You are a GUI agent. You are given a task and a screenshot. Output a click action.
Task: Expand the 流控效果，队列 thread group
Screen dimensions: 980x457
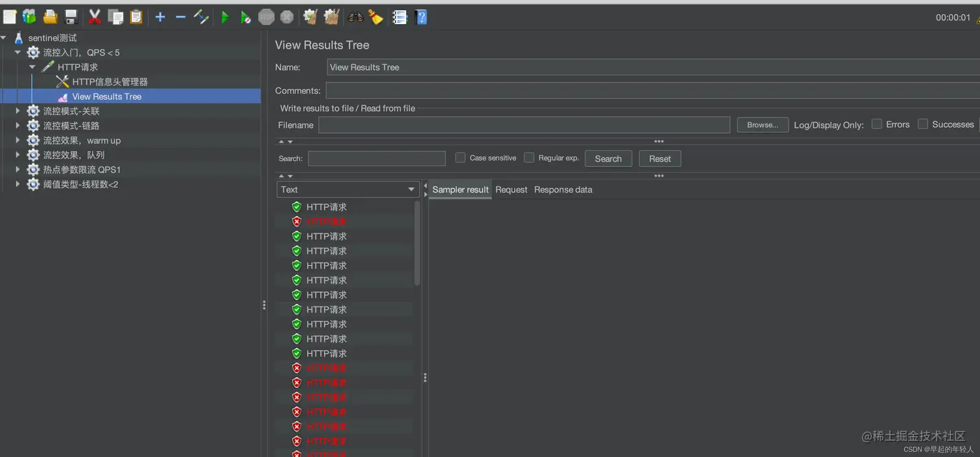pos(18,155)
